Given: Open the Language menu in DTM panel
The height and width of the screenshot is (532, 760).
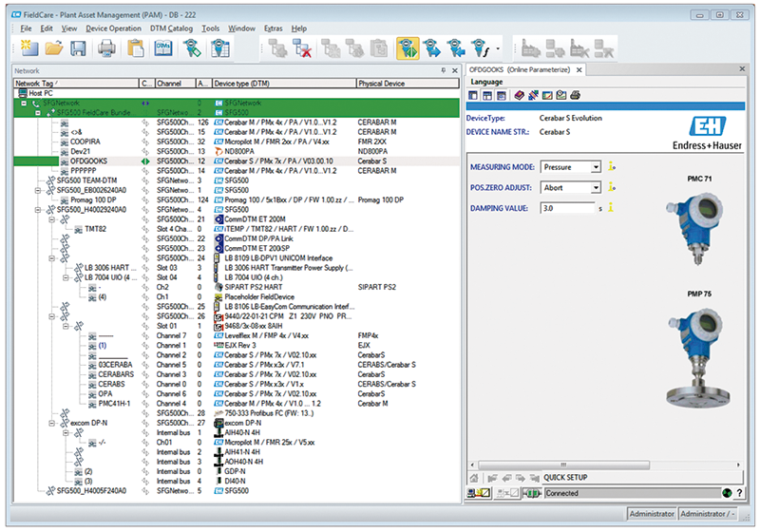Looking at the screenshot, I should 486,82.
